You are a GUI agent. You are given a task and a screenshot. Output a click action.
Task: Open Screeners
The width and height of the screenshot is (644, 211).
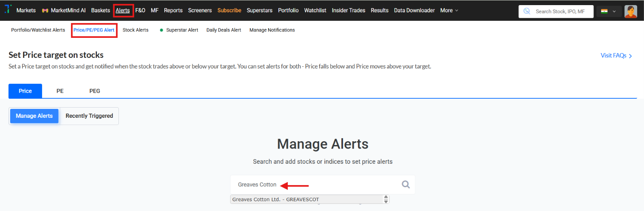pos(200,11)
